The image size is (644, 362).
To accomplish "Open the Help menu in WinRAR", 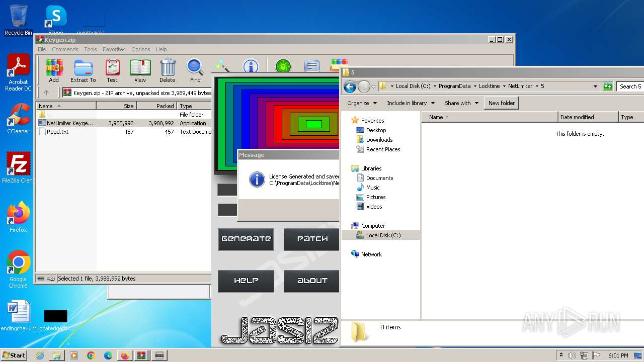I will [x=161, y=49].
